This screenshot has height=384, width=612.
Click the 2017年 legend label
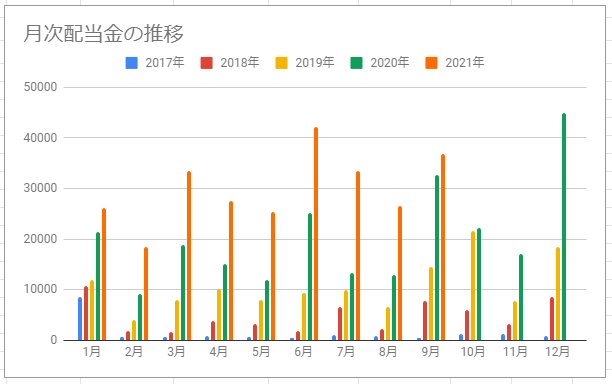tap(165, 62)
